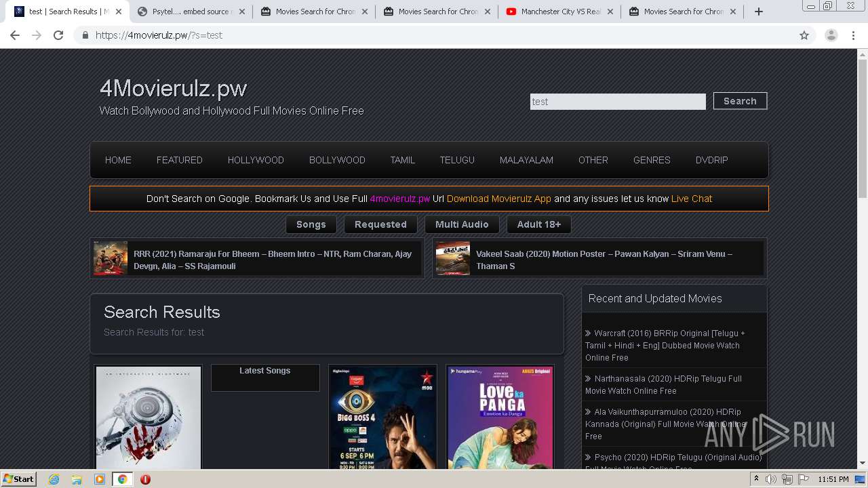Image resolution: width=868 pixels, height=488 pixels.
Task: Click the Multi Audio button
Action: pyautogui.click(x=462, y=224)
